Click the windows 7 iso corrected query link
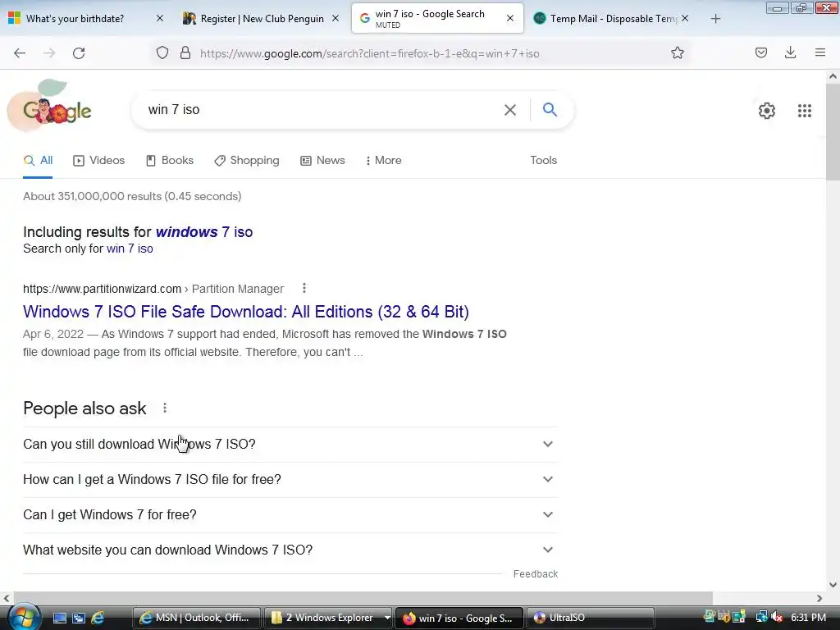Image resolution: width=840 pixels, height=630 pixels. click(x=204, y=232)
